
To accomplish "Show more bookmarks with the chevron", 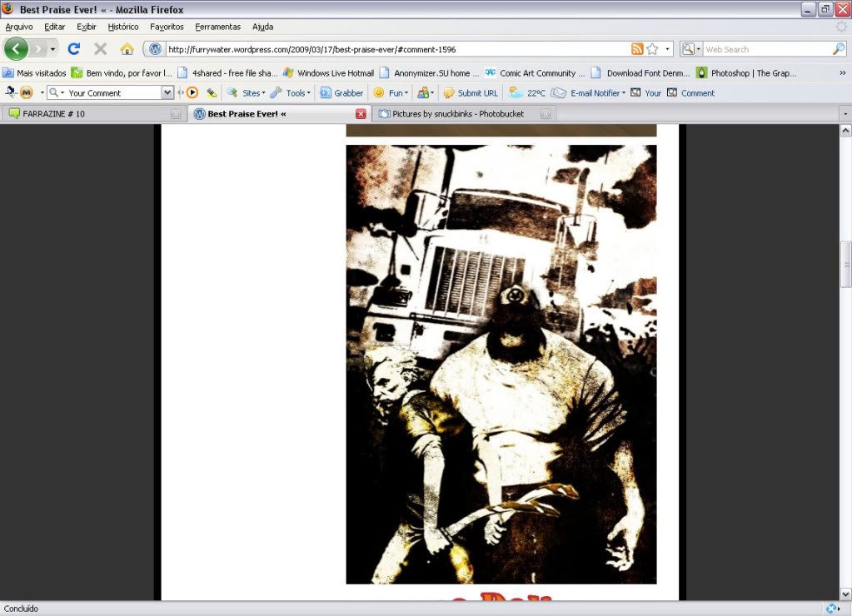I will 842,72.
